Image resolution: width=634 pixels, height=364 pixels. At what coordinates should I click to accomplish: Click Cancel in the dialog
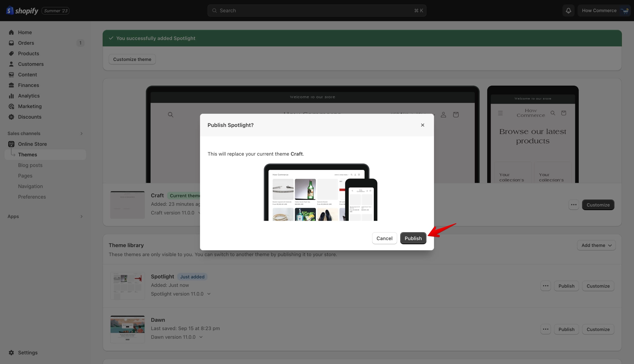coord(384,238)
